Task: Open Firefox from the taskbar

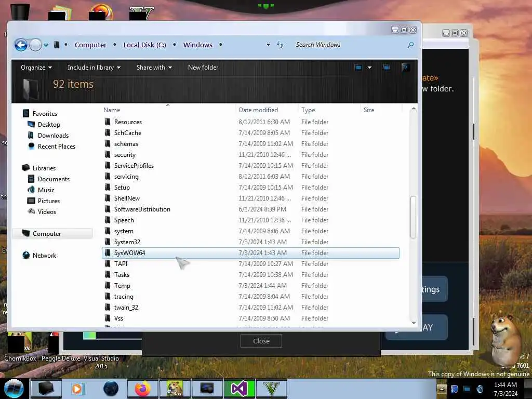Action: [x=142, y=389]
